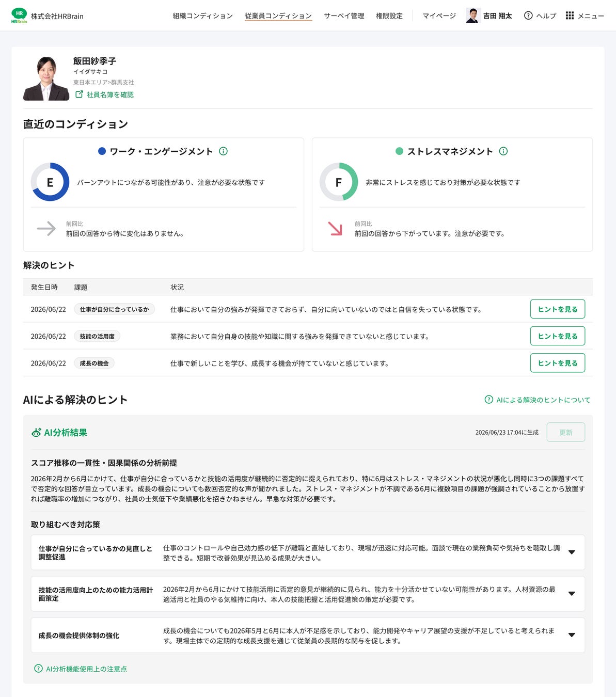
Task: Click the green dot beside ストレスマネジメント
Action: pyautogui.click(x=399, y=151)
